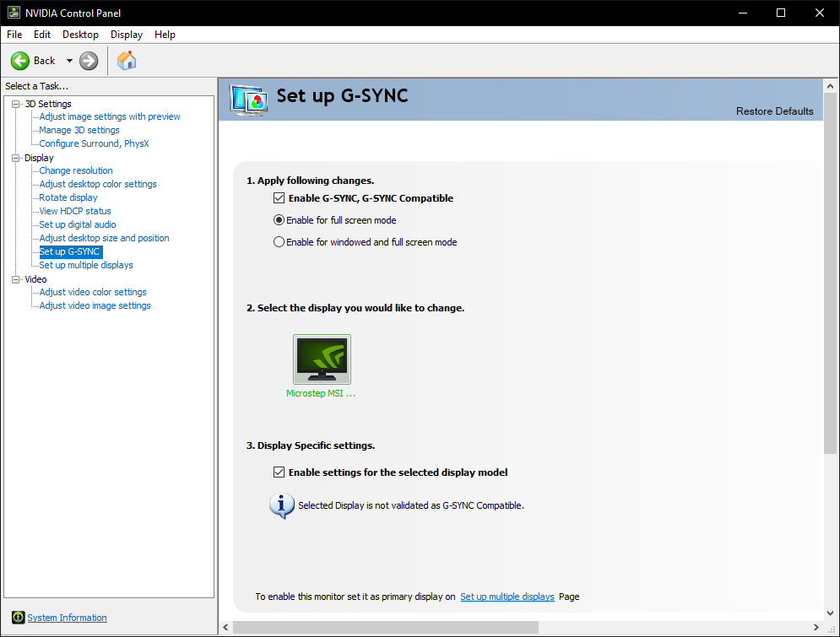
Task: Click the Set up G-SYNC header monitor icon
Action: (x=248, y=100)
